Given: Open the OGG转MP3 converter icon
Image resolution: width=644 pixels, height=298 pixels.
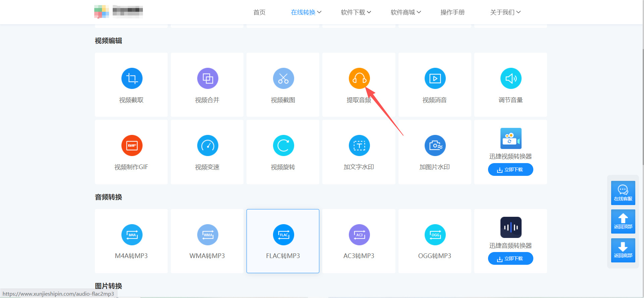Looking at the screenshot, I should [x=435, y=235].
